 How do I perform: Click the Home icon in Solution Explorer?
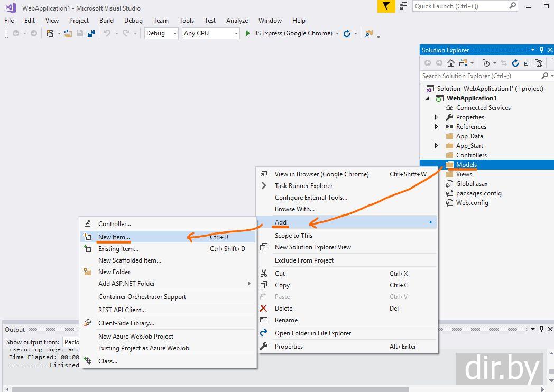[x=450, y=63]
